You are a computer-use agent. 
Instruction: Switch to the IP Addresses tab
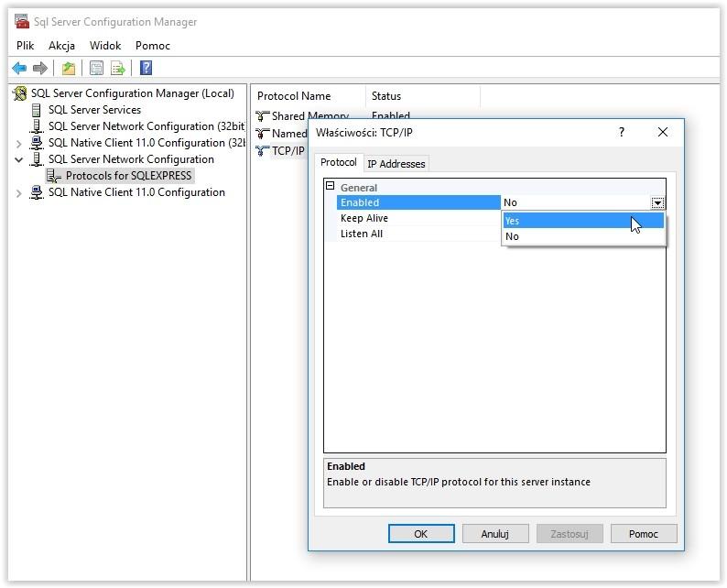click(396, 164)
